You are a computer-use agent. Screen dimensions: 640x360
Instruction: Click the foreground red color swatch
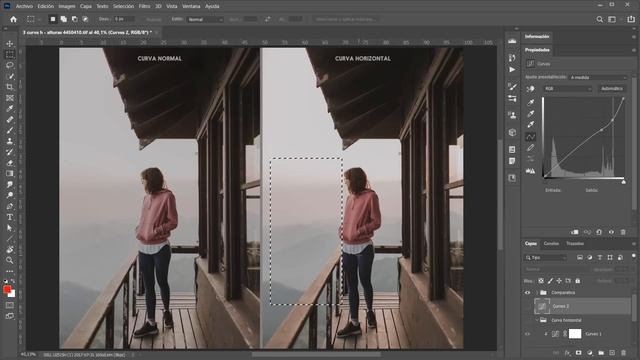[7, 289]
